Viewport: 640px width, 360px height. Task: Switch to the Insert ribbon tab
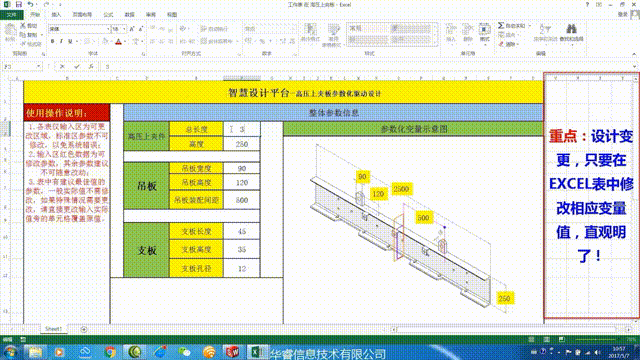point(56,15)
